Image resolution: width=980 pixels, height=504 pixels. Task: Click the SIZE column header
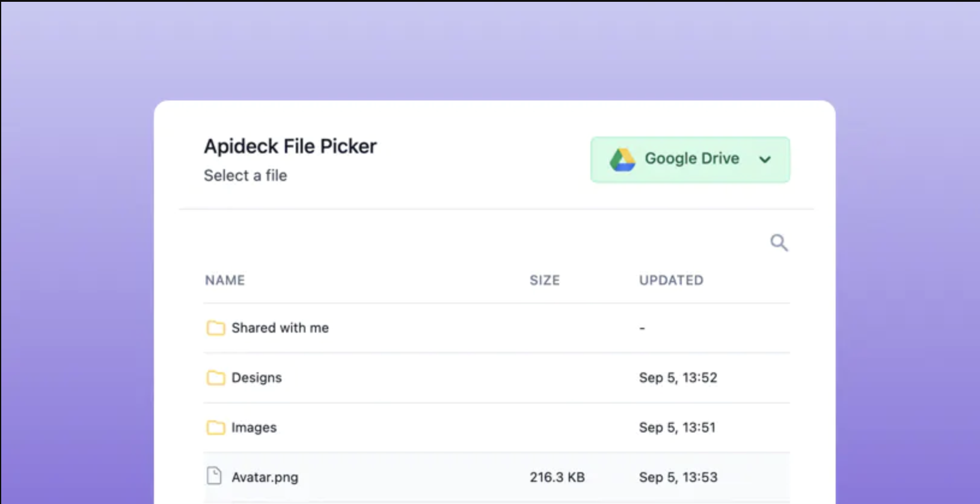(545, 280)
